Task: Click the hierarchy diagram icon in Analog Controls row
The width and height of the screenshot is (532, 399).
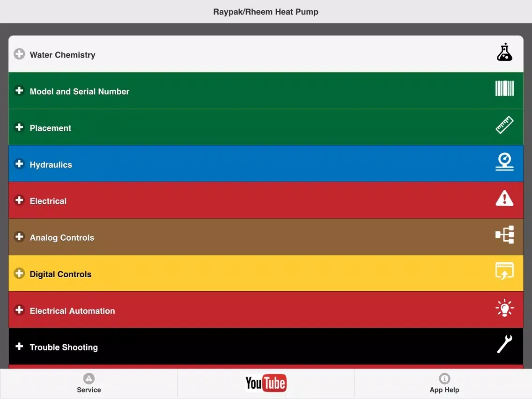Action: [x=504, y=235]
